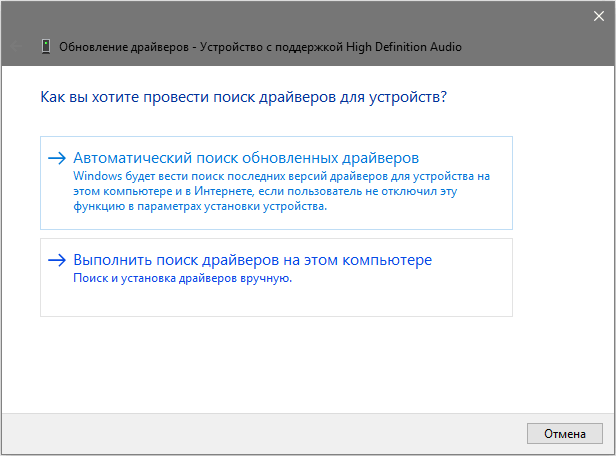Click the heading Как вы хотите провести поиск

point(243,98)
